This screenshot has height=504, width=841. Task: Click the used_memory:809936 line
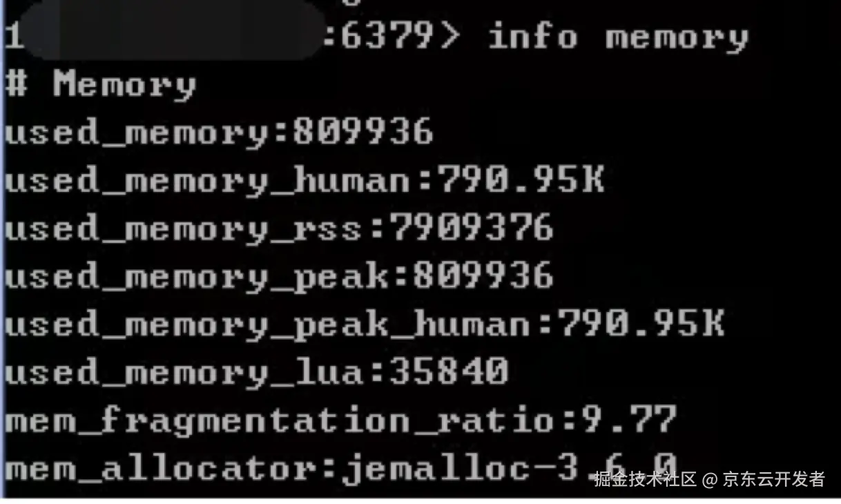click(220, 133)
